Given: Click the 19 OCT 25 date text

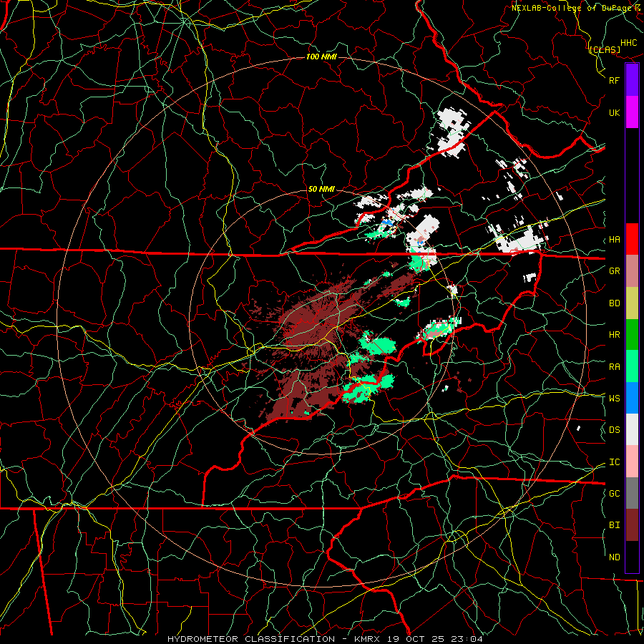Looking at the screenshot, I should coord(419,639).
